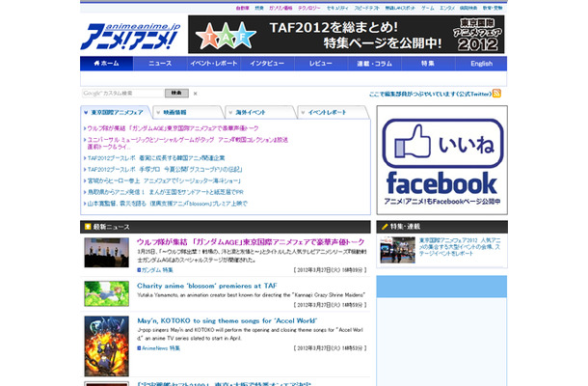Click the Facebook いいね thumbs-up banner
Screen dimensions: 588x386
442,160
